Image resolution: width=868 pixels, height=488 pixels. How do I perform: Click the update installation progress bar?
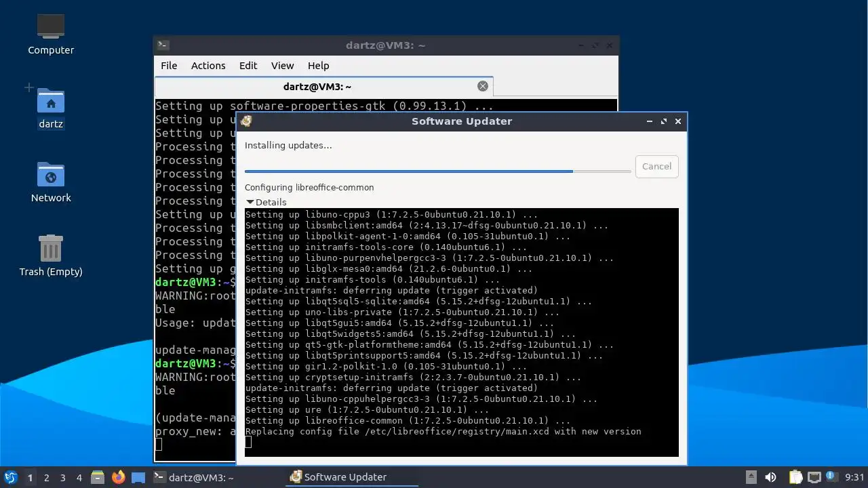[438, 171]
